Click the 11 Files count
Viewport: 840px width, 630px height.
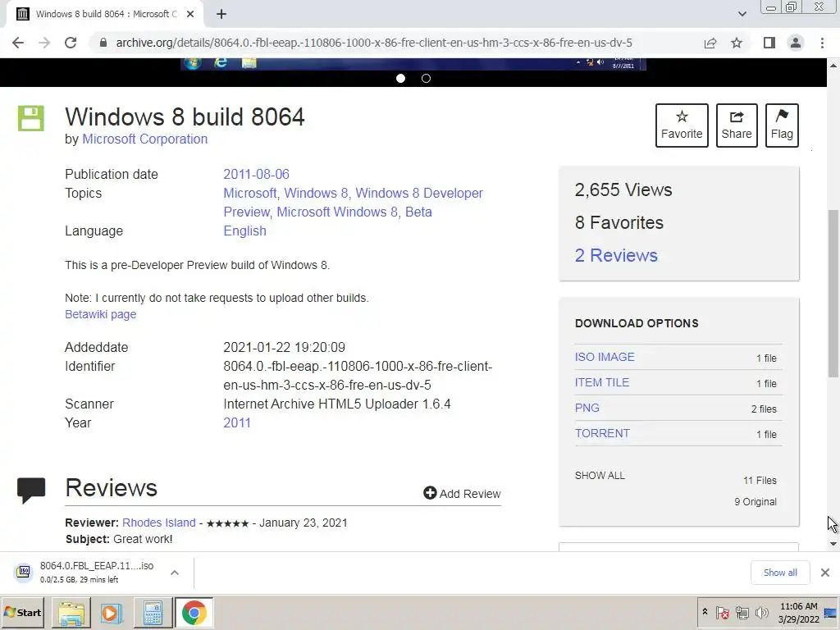pyautogui.click(x=760, y=481)
